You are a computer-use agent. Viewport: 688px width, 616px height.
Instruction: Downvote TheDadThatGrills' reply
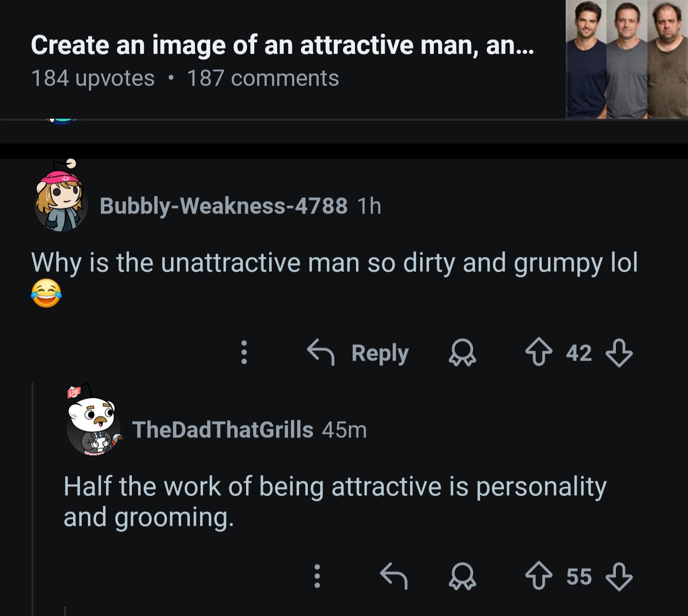[619, 577]
